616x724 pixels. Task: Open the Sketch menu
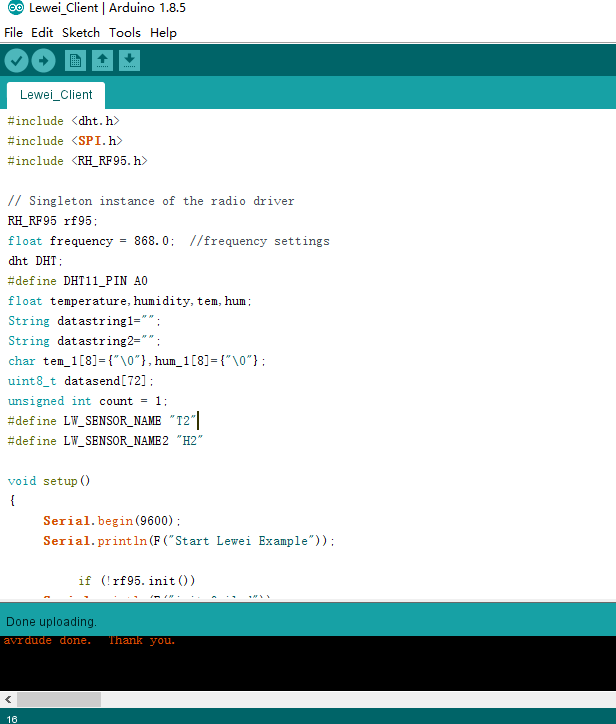click(81, 33)
